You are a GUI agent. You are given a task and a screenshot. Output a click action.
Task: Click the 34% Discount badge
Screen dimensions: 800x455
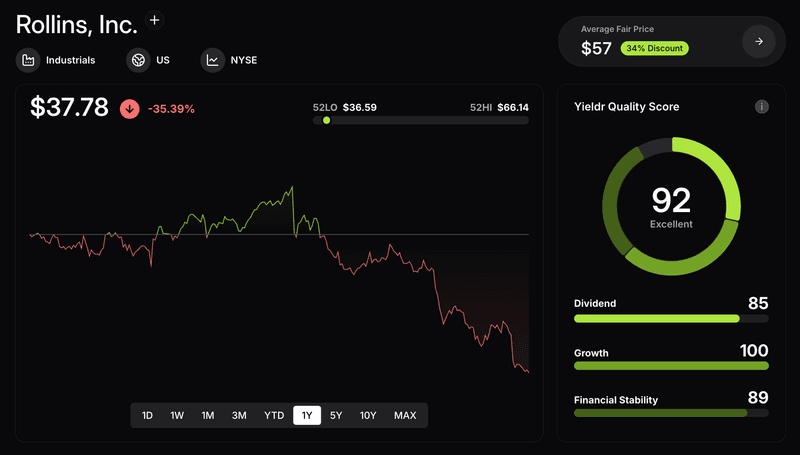point(655,48)
